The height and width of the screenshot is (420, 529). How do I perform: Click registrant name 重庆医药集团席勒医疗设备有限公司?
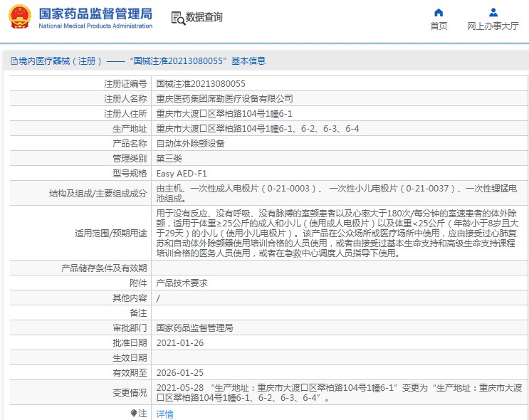tap(224, 99)
